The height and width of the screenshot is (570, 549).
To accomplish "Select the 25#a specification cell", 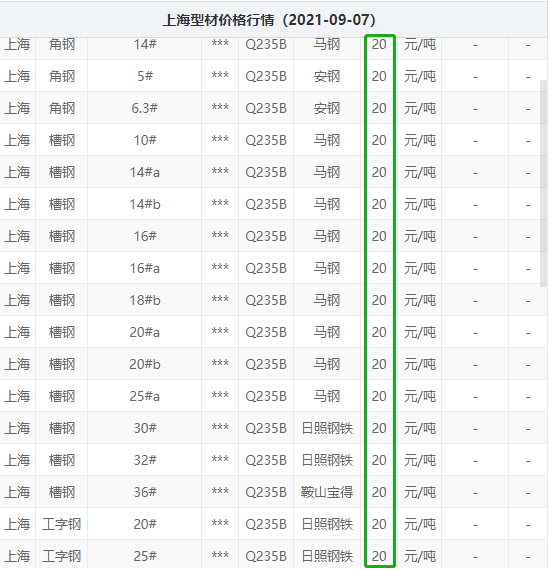I will point(145,396).
